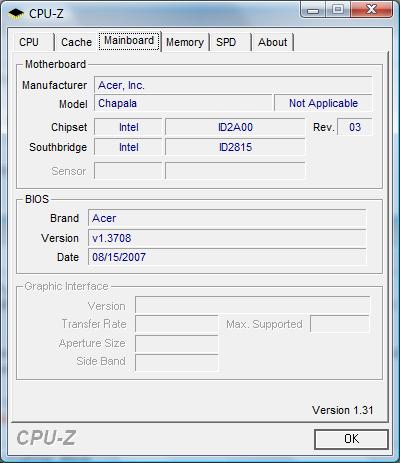The width and height of the screenshot is (400, 463).
Task: Click the Version 1.31 text
Action: click(x=343, y=410)
